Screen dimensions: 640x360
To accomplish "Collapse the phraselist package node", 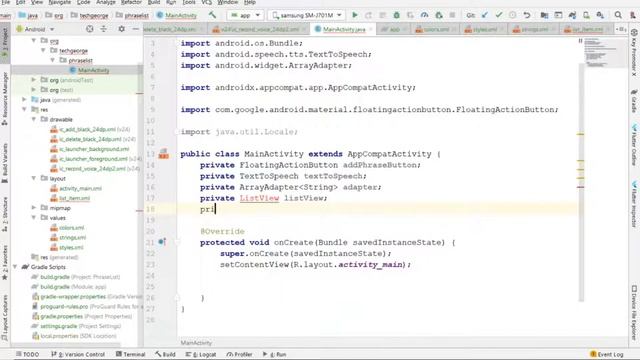I will pos(52,60).
